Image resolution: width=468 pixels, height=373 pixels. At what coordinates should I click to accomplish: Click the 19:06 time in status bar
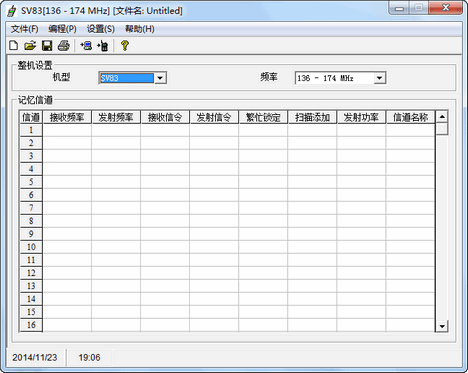tap(89, 358)
